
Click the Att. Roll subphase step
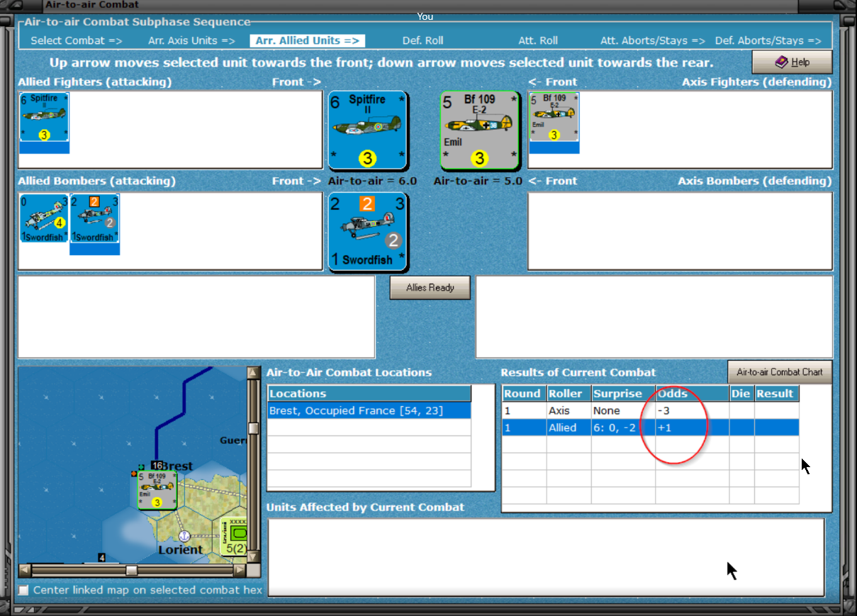(x=538, y=40)
